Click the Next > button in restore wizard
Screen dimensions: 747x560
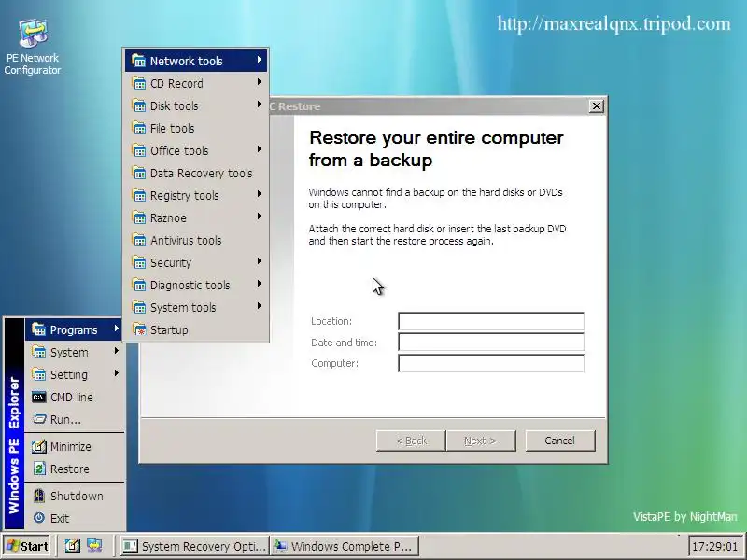(480, 441)
